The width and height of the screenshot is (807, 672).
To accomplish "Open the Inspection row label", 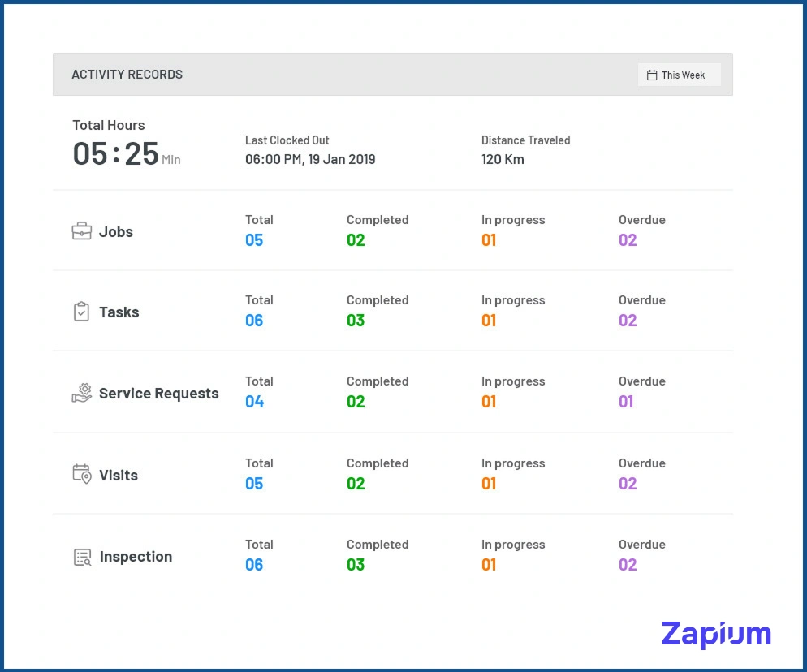I will pos(136,557).
